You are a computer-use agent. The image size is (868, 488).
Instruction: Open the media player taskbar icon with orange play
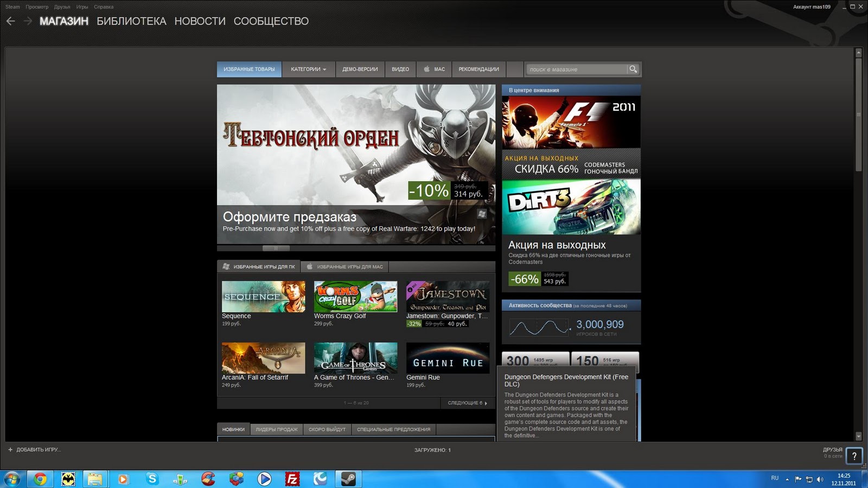click(x=123, y=479)
